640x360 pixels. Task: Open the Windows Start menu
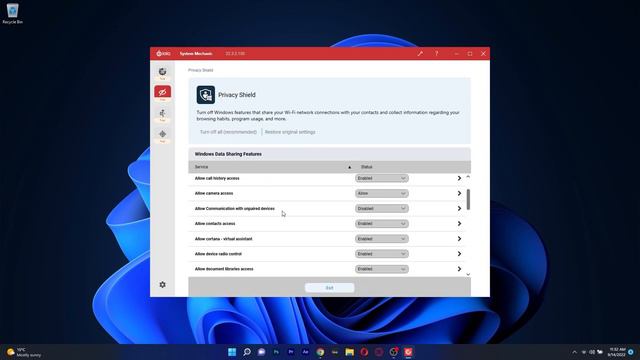click(x=232, y=352)
